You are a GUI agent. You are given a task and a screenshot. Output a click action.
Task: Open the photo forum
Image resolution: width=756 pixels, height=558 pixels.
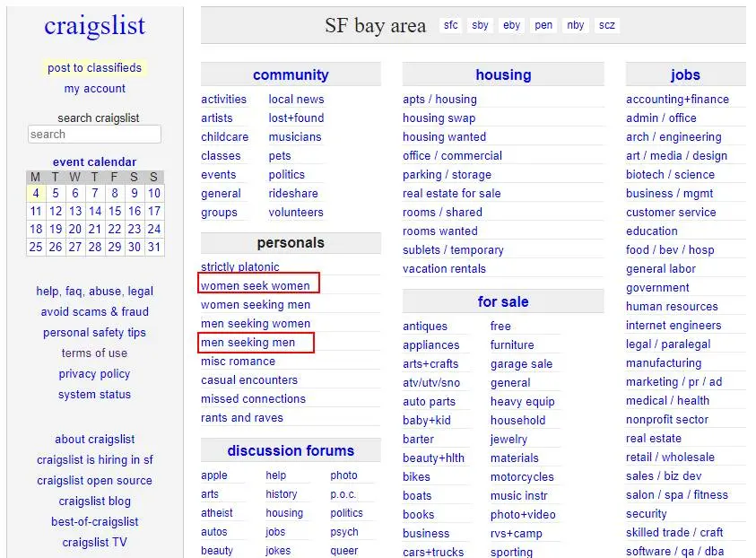(343, 475)
